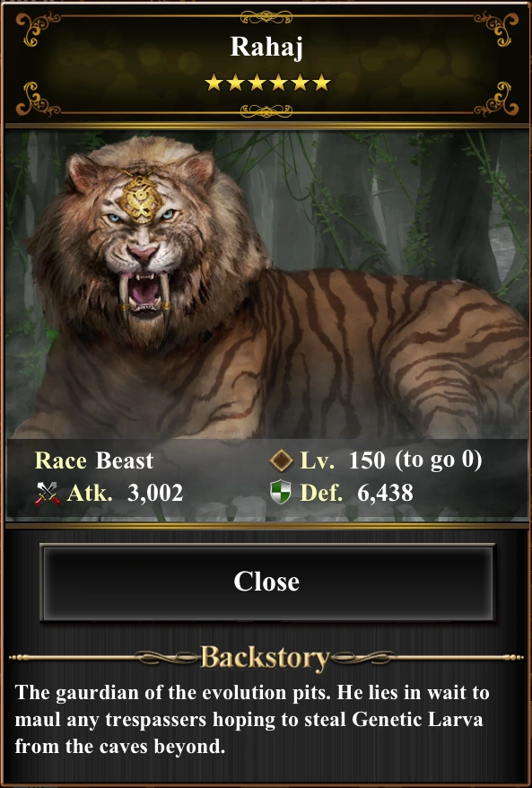This screenshot has width=532, height=788.
Task: Tap the backstory description text
Action: coord(252,720)
